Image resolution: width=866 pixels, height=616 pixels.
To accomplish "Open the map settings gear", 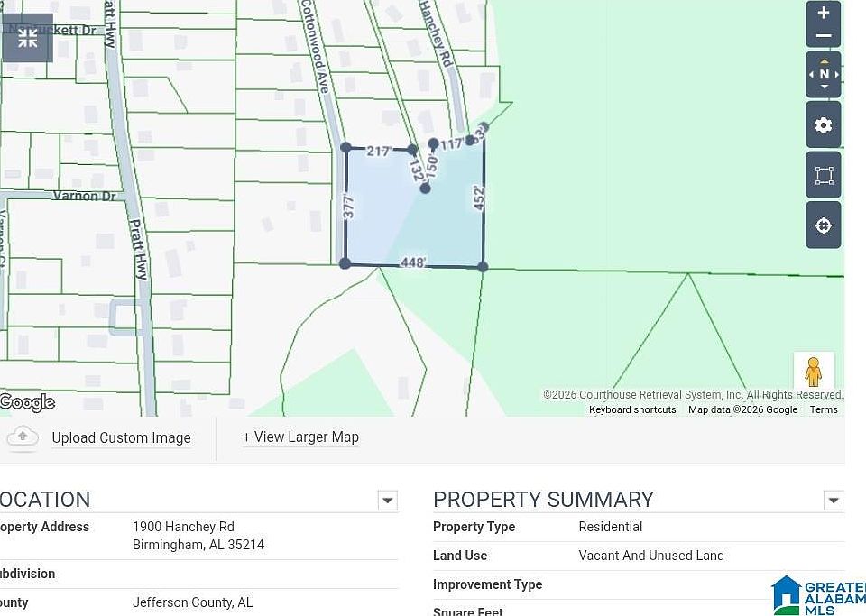I will 823,124.
